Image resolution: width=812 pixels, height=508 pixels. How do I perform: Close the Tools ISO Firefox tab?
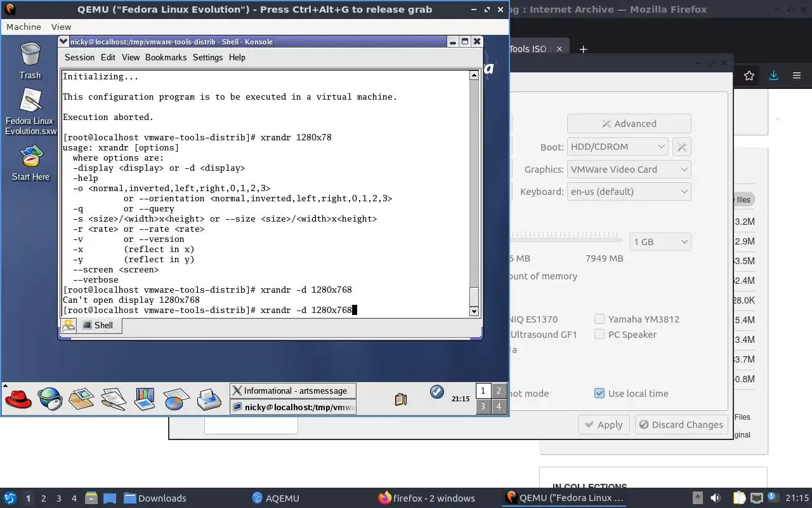tap(560, 49)
